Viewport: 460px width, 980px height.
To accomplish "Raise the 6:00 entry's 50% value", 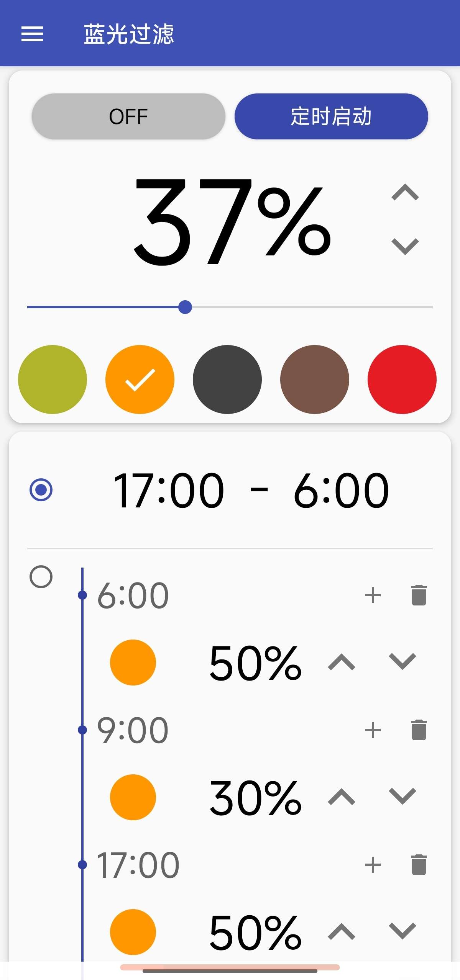I will 342,662.
